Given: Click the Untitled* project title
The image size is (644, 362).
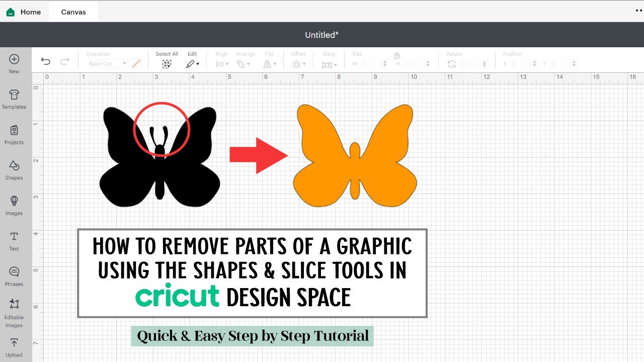Looking at the screenshot, I should tap(322, 35).
